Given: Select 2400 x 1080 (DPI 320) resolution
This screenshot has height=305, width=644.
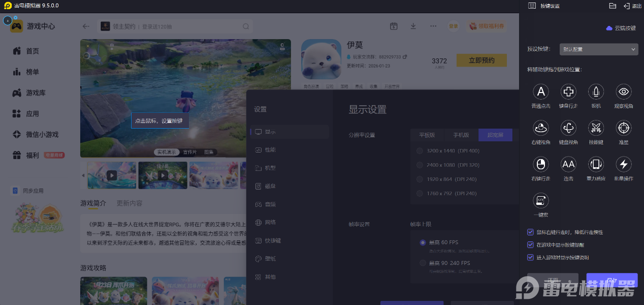Looking at the screenshot, I should 447,165.
